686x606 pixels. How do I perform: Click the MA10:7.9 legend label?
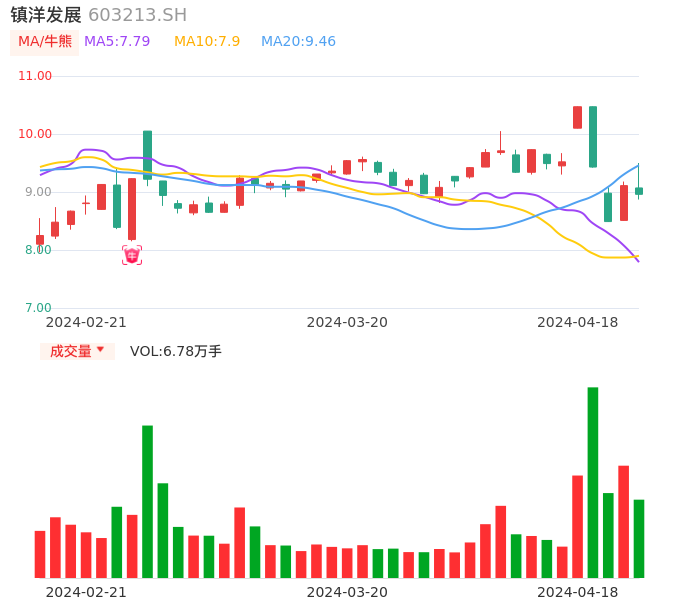click(207, 42)
